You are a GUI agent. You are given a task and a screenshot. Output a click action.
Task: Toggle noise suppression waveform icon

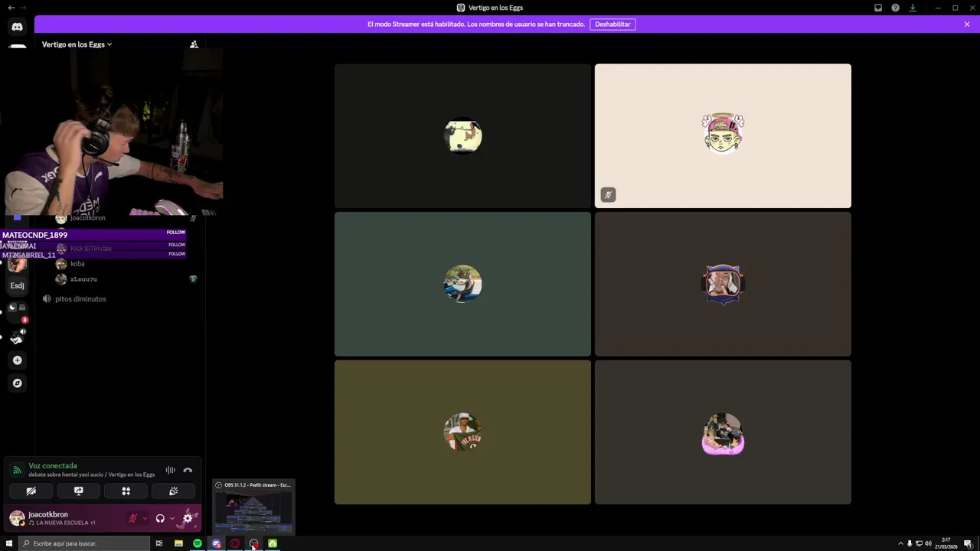point(170,470)
